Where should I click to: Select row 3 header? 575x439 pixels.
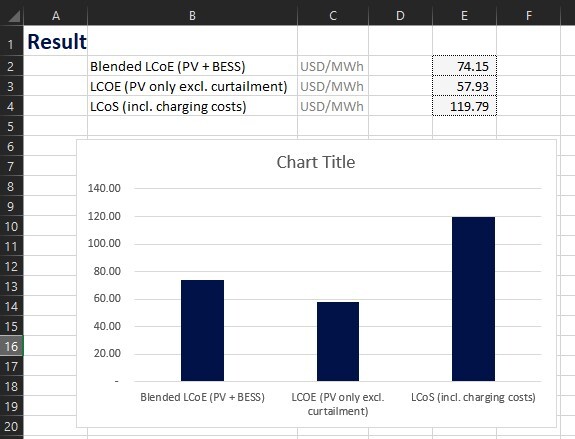(x=11, y=86)
